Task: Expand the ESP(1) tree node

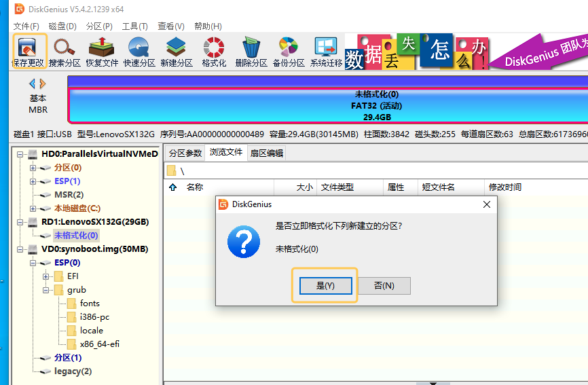Action: (x=33, y=181)
